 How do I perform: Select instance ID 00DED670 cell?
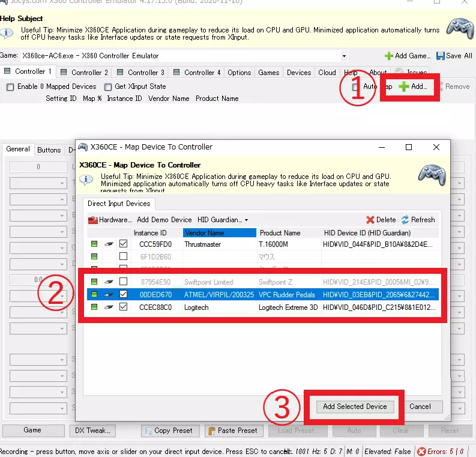(155, 294)
